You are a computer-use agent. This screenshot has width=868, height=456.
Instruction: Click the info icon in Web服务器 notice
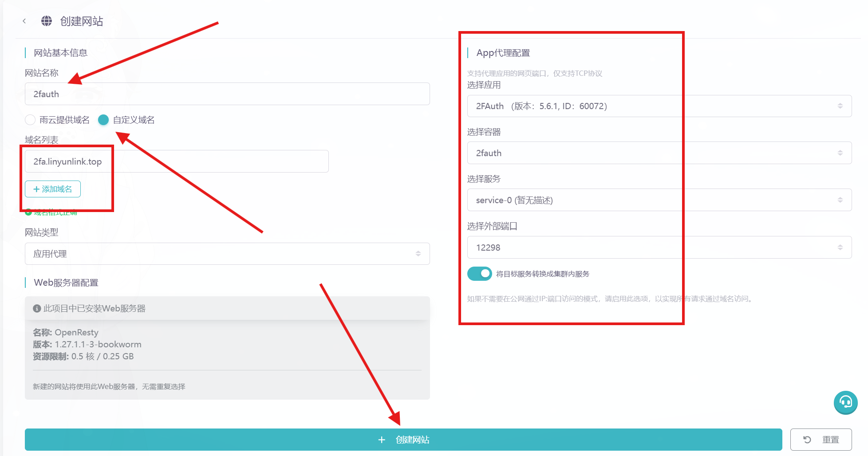coord(37,308)
